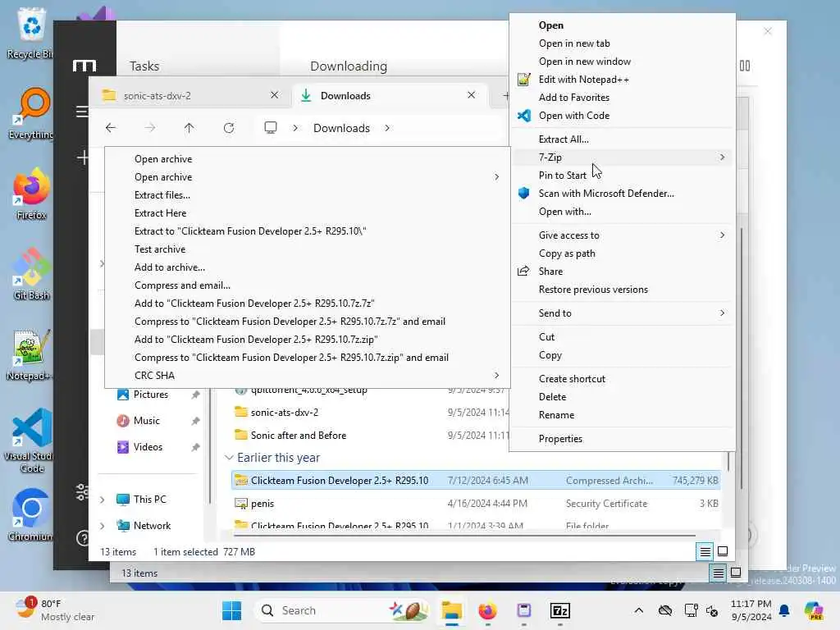This screenshot has width=840, height=630.
Task: Refresh the Downloads folder view
Action: (229, 128)
